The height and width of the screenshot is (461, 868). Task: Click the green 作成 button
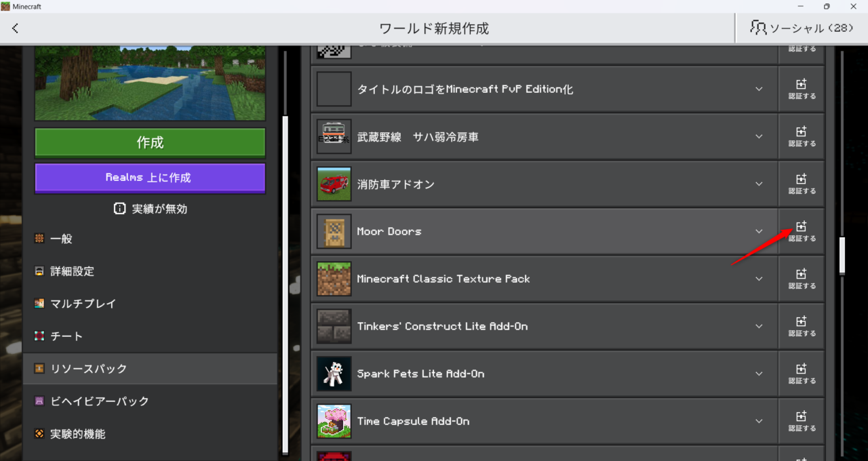click(150, 142)
